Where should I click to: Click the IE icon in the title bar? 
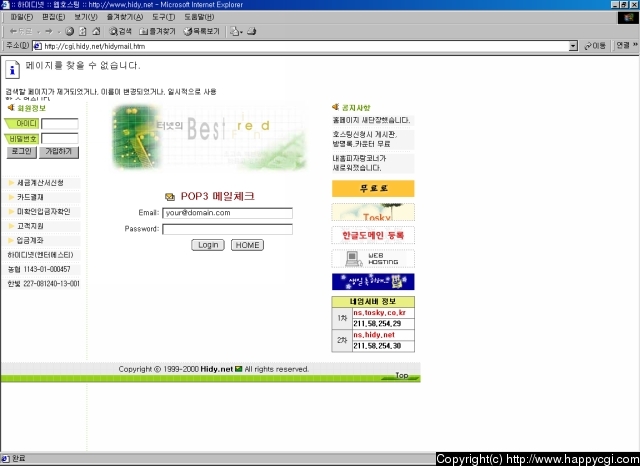click(x=5, y=4)
